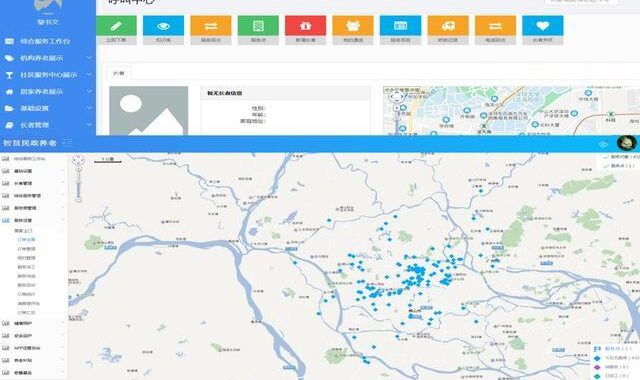Toggle the sidebar collapse icon beside 智慧民政养老

click(x=67, y=143)
